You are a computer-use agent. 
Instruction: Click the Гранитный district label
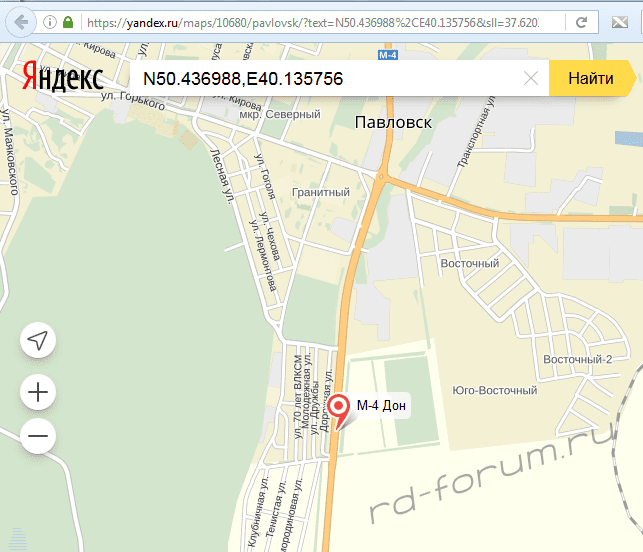tap(320, 192)
